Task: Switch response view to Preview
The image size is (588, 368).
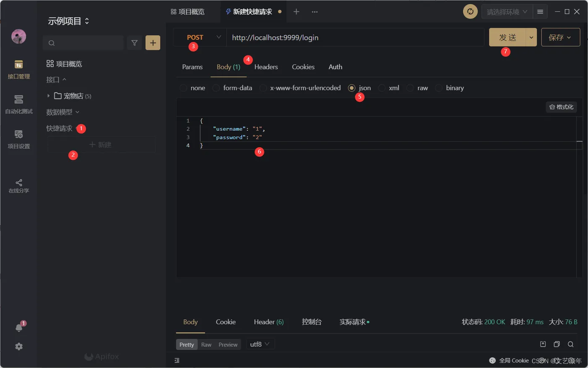Action: (228, 344)
